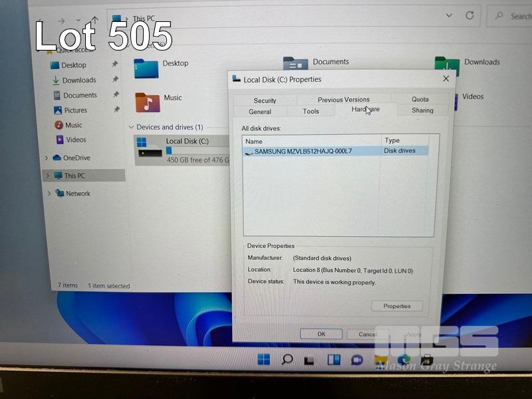Collapse the Devices and drives group

(130, 127)
